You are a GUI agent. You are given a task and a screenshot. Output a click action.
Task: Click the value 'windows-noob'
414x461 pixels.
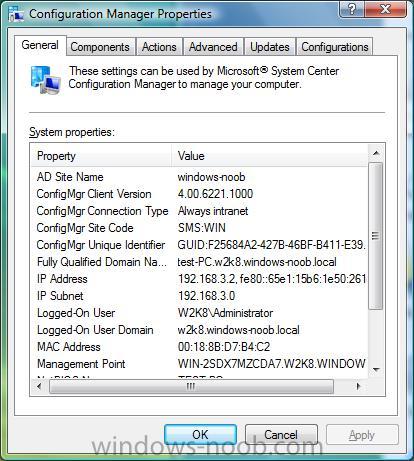211,177
